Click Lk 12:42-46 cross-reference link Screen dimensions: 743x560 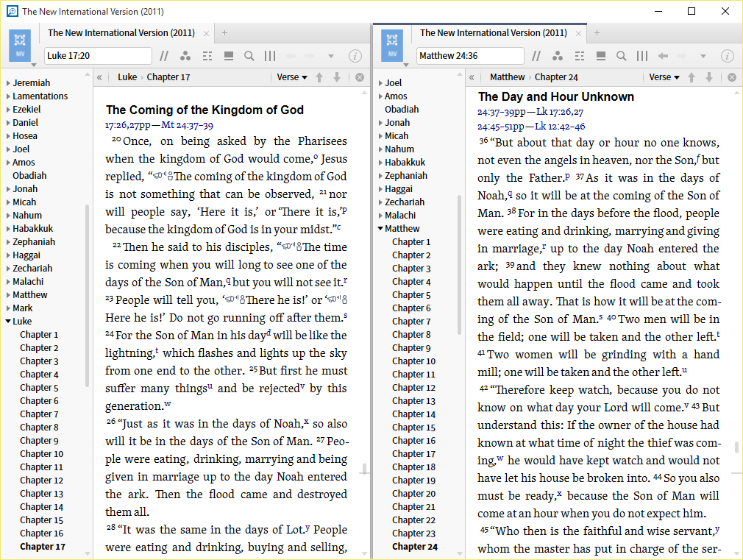(560, 127)
